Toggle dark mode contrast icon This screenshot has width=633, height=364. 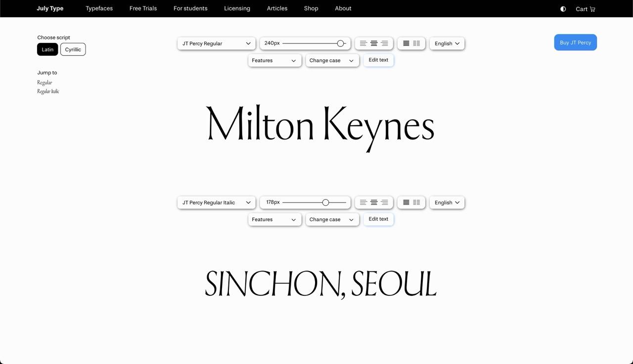coord(563,9)
